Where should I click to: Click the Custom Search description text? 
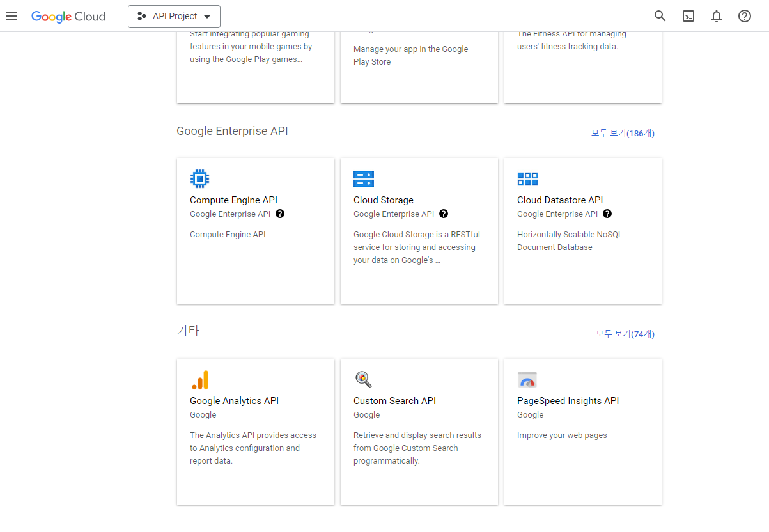[417, 448]
